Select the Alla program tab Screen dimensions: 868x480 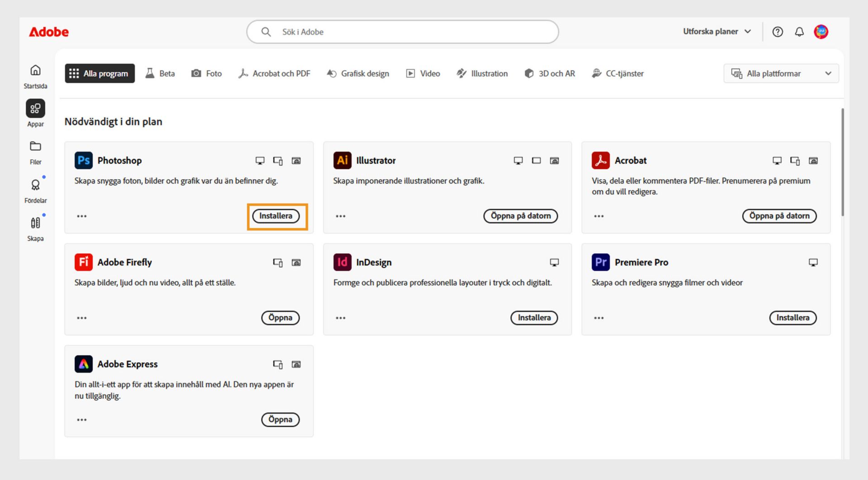[x=100, y=74]
